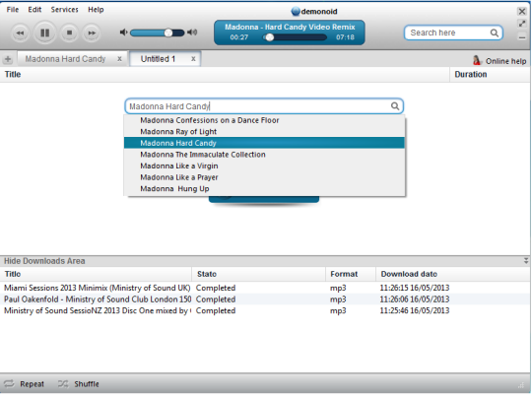Click Hide Downloads Area label

(44, 261)
